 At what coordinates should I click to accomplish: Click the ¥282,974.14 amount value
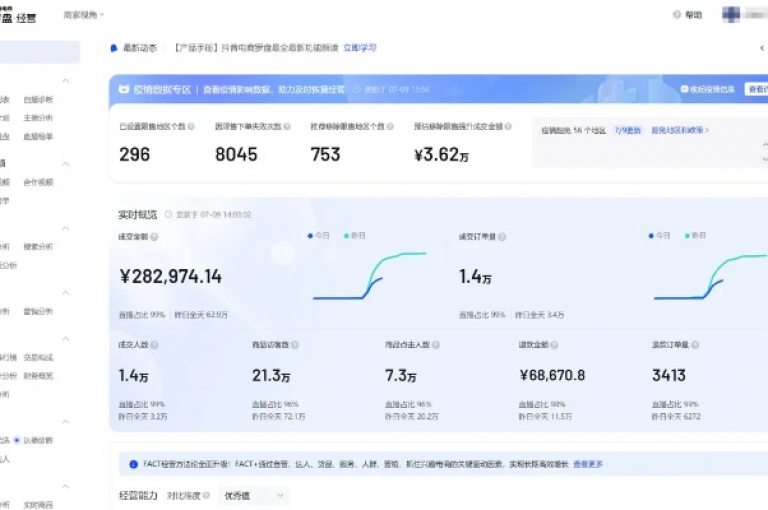click(170, 276)
